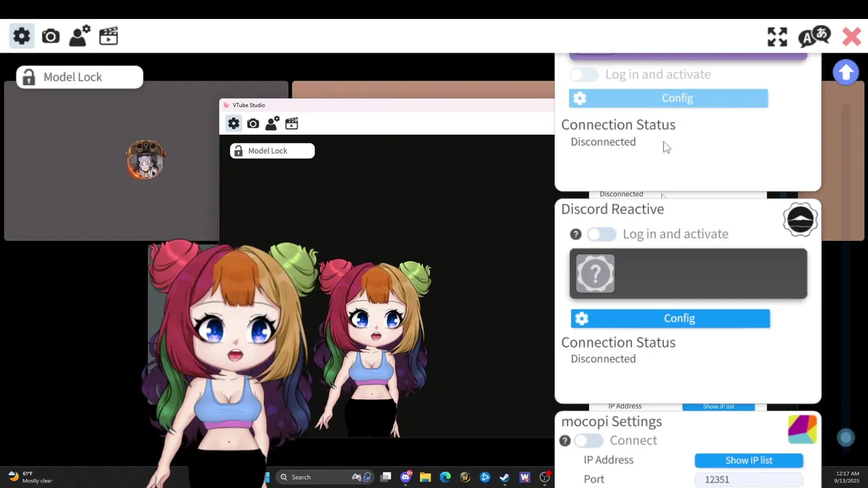Screen dimensions: 868x488
Task: Click the Port field showing 12351
Action: pyautogui.click(x=749, y=479)
